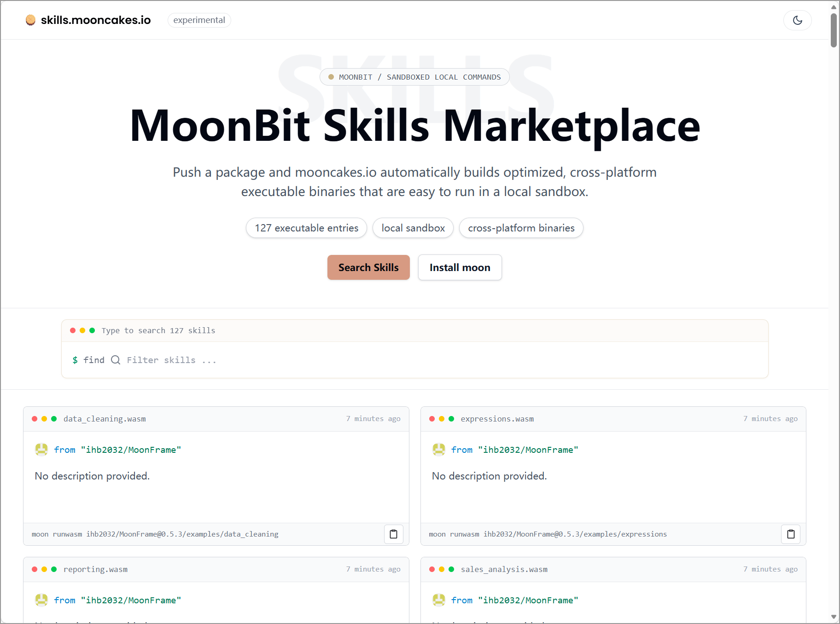Click ihb2032/MoonFrame link in expressions card
840x624 pixels.
coord(528,450)
